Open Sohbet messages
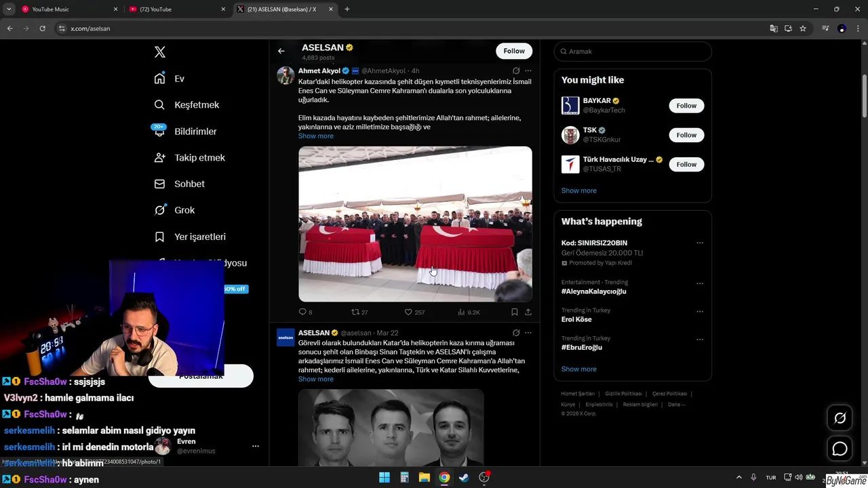868x488 pixels. coord(179,184)
